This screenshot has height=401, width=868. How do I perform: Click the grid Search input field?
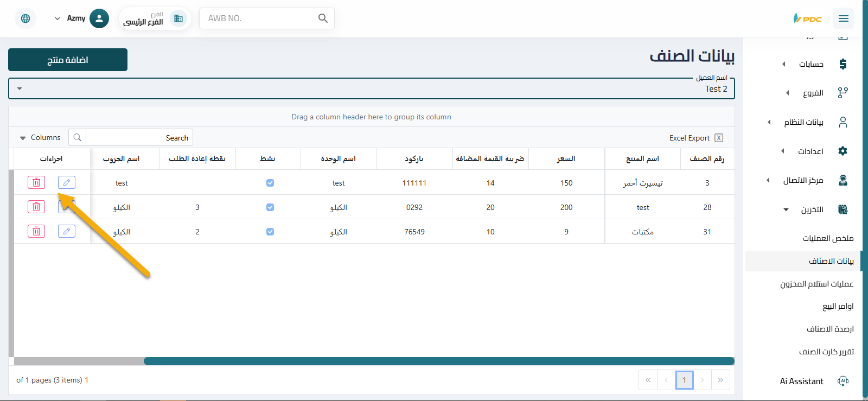click(x=139, y=137)
